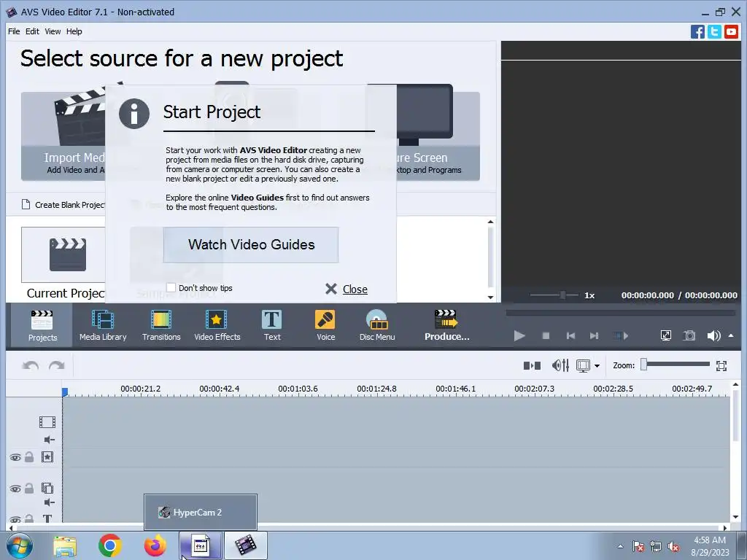Image resolution: width=747 pixels, height=560 pixels.
Task: Open Firefox from taskbar
Action: (x=155, y=545)
